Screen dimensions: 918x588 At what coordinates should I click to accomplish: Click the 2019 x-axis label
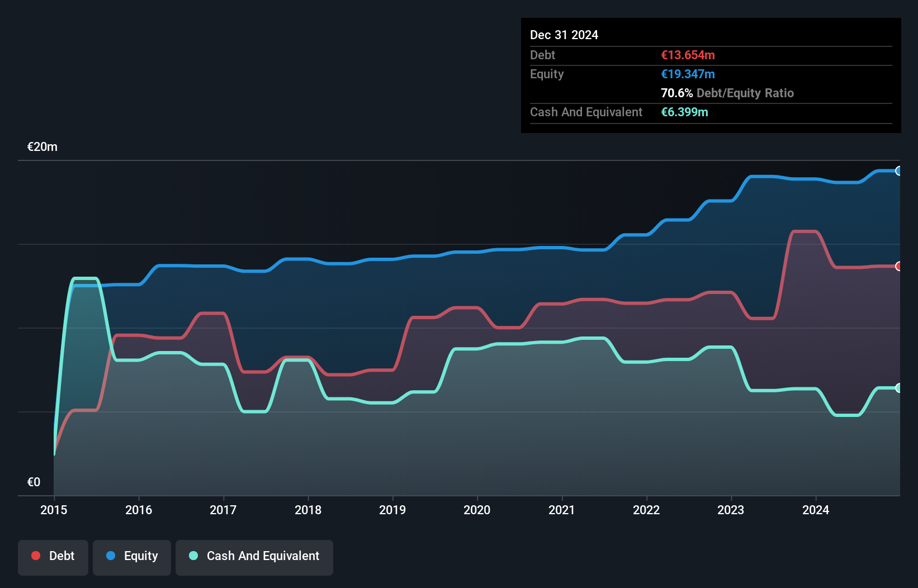pyautogui.click(x=392, y=510)
